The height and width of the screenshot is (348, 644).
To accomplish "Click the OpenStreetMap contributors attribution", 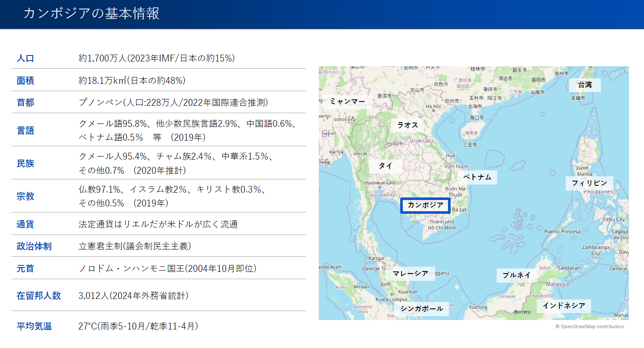I will tap(589, 327).
